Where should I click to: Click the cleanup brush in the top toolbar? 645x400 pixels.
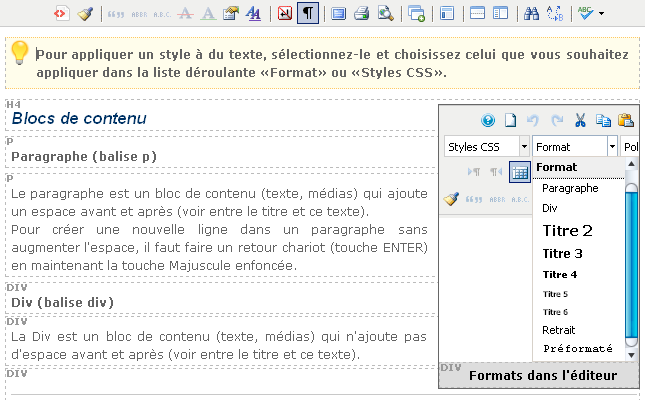[x=86, y=14]
